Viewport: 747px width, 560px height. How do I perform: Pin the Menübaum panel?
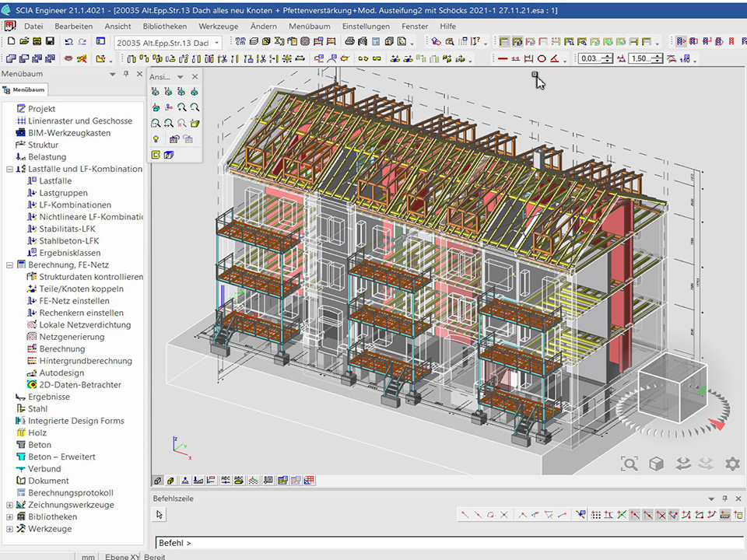[125, 74]
